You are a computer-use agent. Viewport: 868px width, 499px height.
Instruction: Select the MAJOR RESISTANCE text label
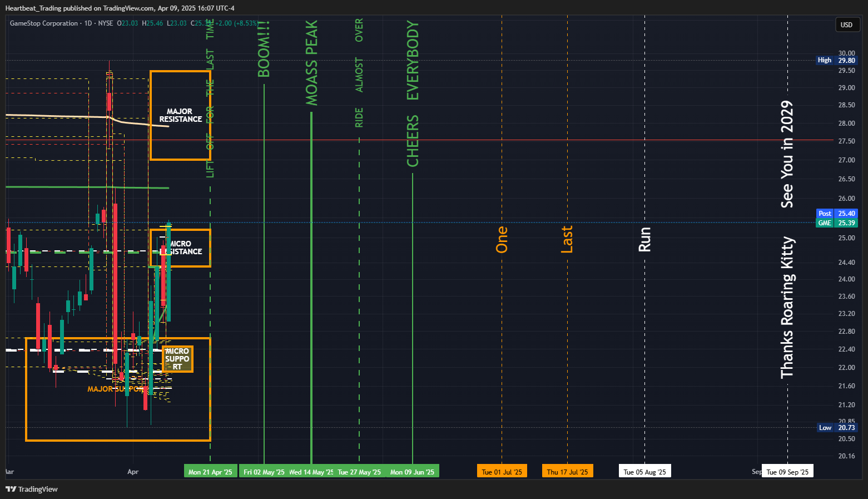[180, 115]
